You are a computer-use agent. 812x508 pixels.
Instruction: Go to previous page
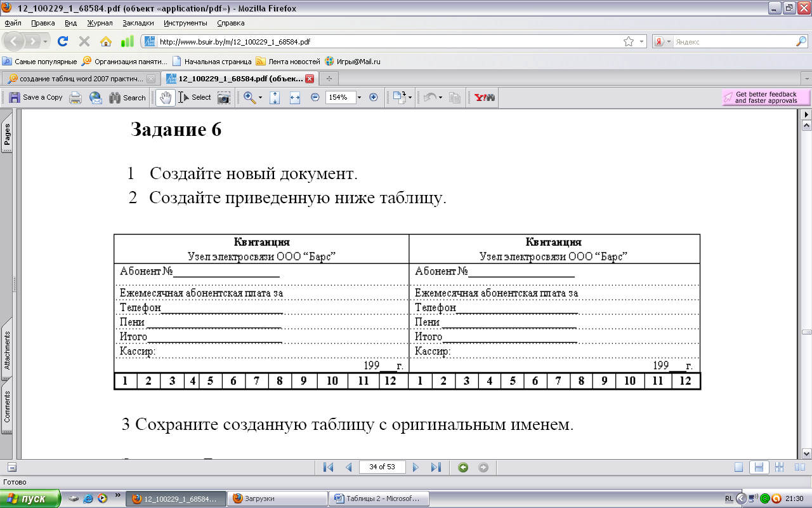coord(348,467)
